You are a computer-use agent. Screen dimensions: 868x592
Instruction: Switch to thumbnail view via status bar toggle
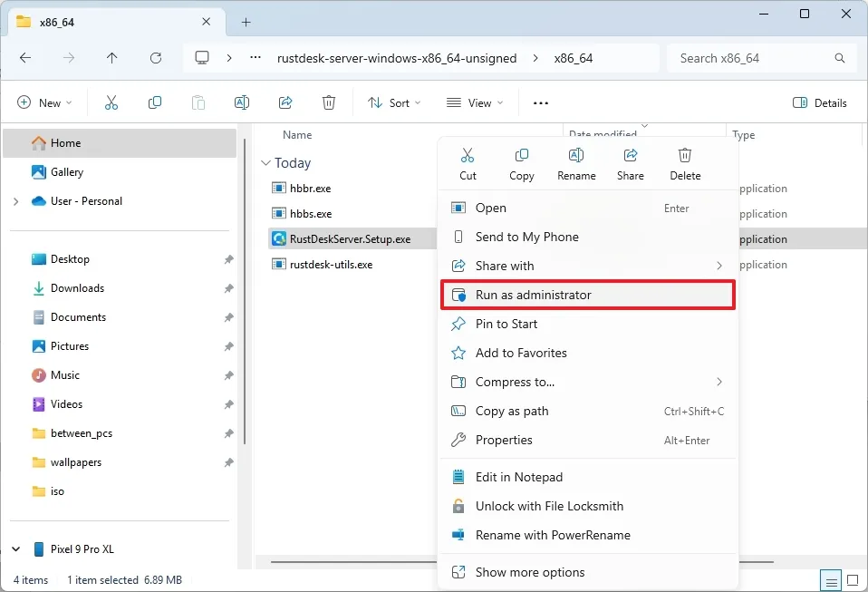click(852, 580)
